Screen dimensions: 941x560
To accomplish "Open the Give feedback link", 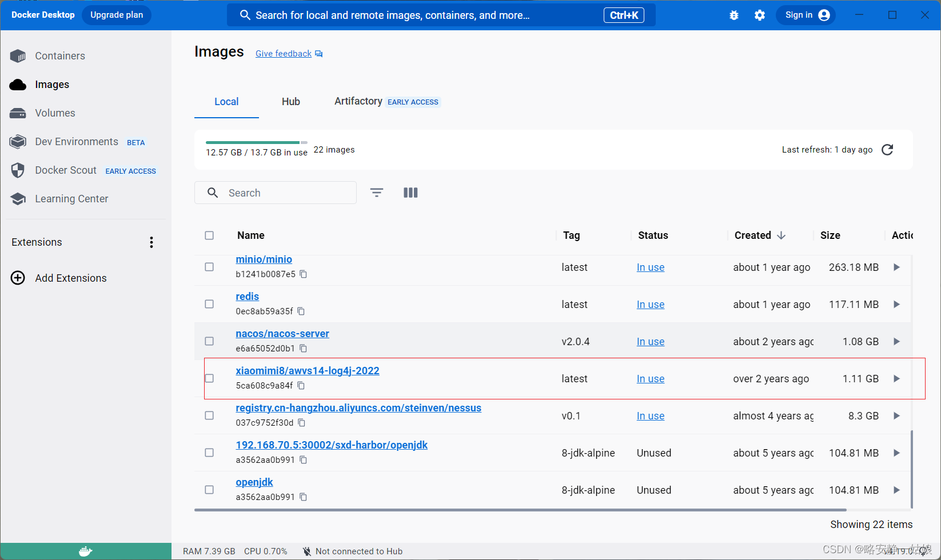I will pos(284,54).
